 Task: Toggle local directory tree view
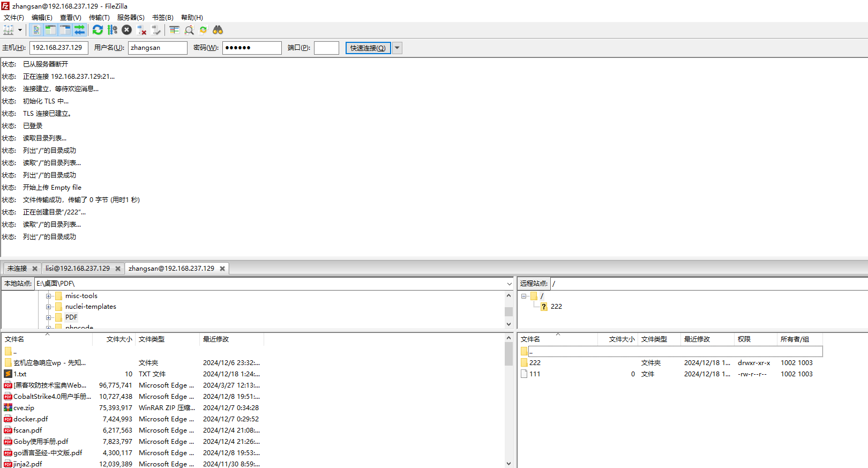50,30
